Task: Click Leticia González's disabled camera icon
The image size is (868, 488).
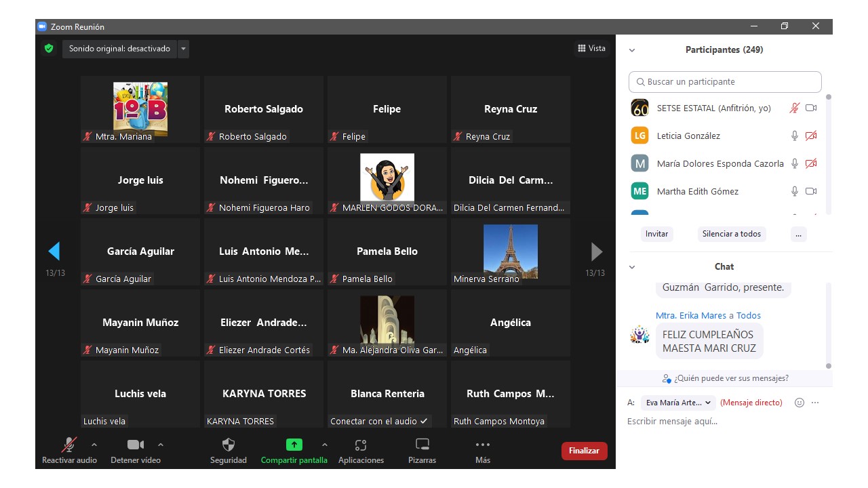Action: point(811,136)
